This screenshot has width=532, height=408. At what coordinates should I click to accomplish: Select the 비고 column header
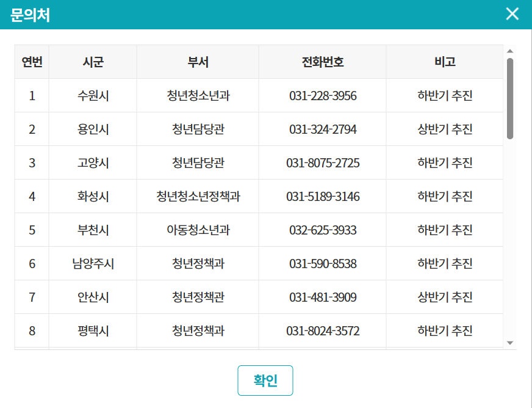[x=444, y=62]
